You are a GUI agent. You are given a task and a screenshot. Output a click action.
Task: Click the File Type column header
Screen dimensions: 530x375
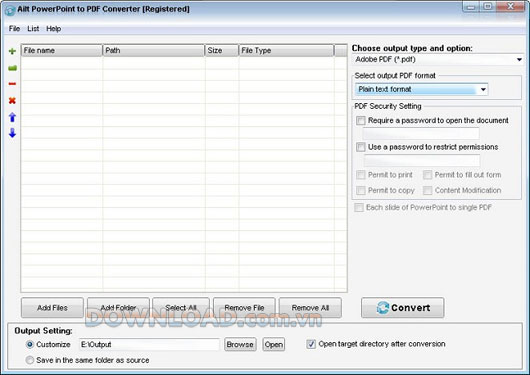286,50
